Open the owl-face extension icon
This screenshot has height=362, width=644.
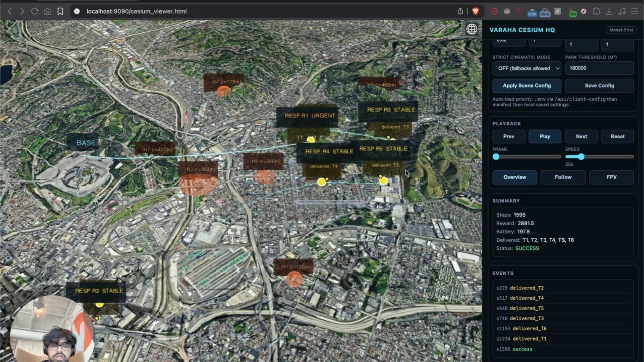pos(507,11)
